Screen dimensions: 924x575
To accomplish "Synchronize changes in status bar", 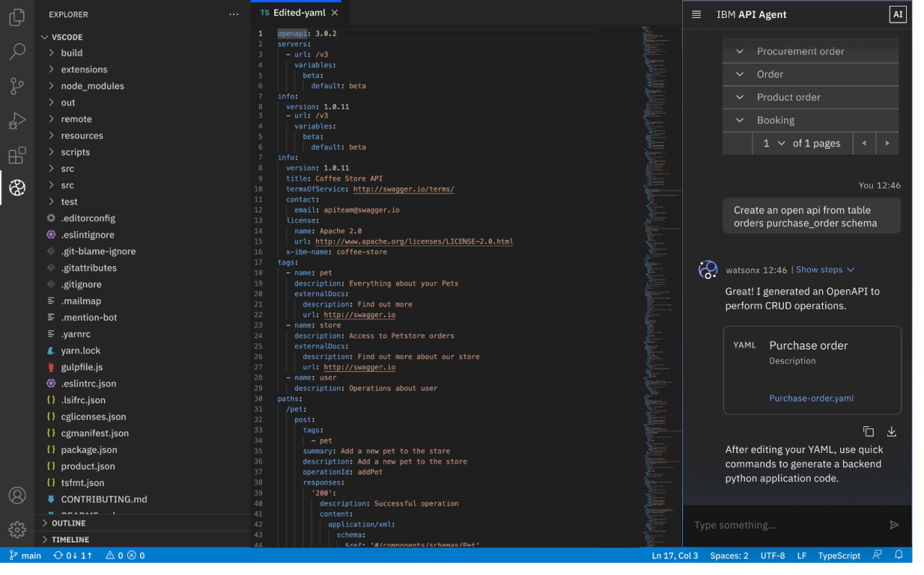I will [x=73, y=555].
